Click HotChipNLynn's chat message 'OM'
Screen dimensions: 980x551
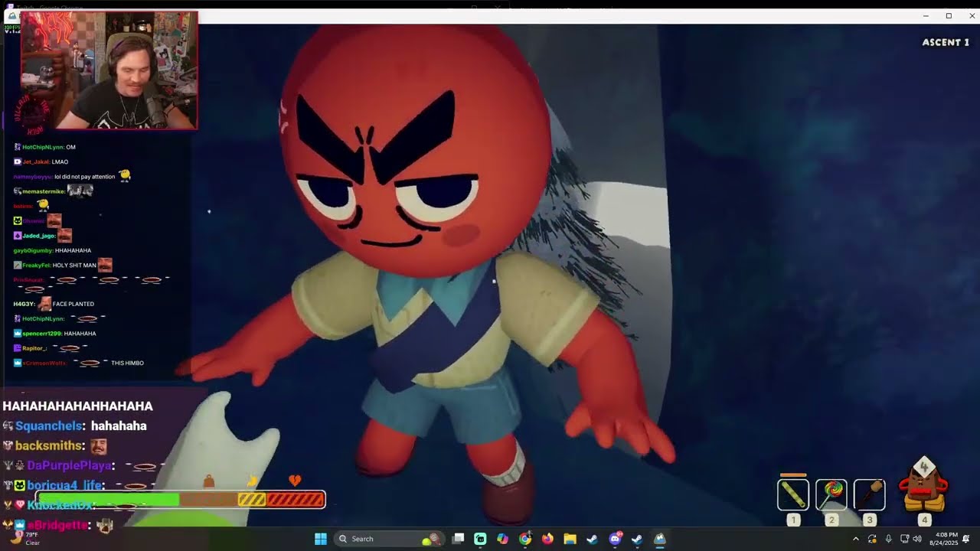[x=70, y=147]
